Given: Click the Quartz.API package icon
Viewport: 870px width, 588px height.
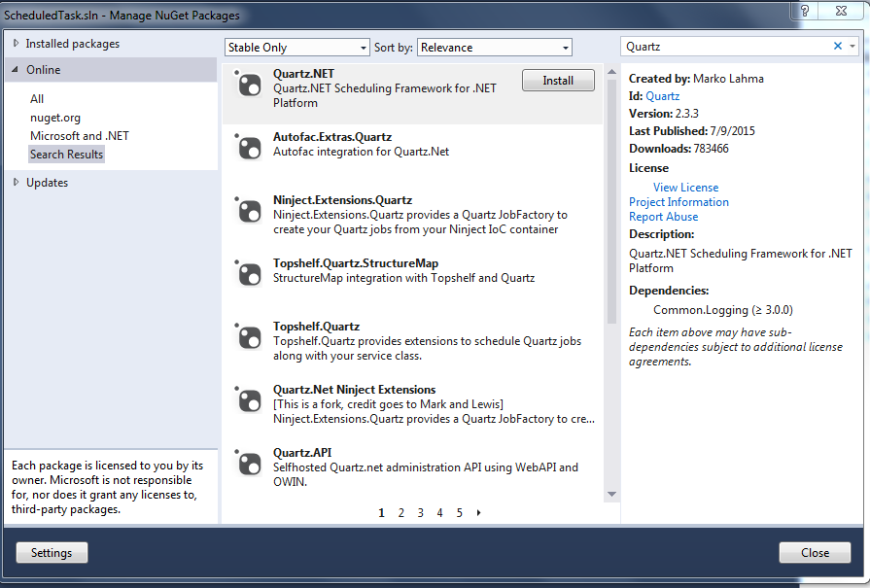Looking at the screenshot, I should tap(249, 465).
